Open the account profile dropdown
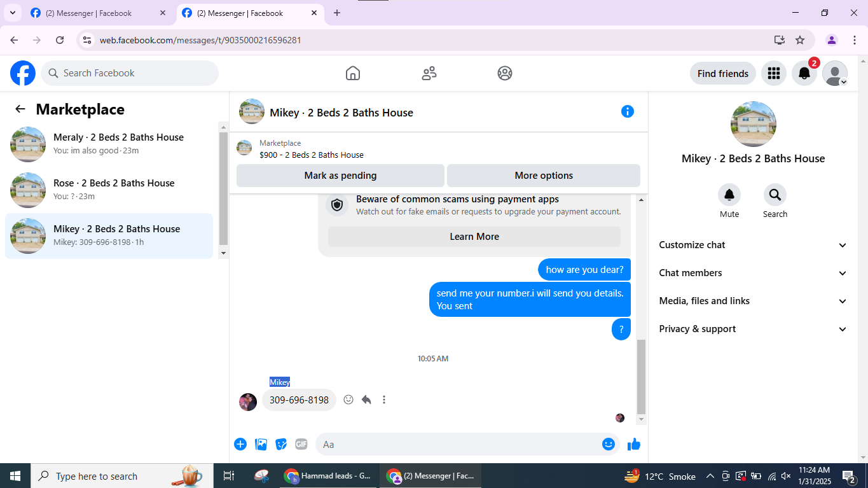The width and height of the screenshot is (868, 488). click(835, 73)
